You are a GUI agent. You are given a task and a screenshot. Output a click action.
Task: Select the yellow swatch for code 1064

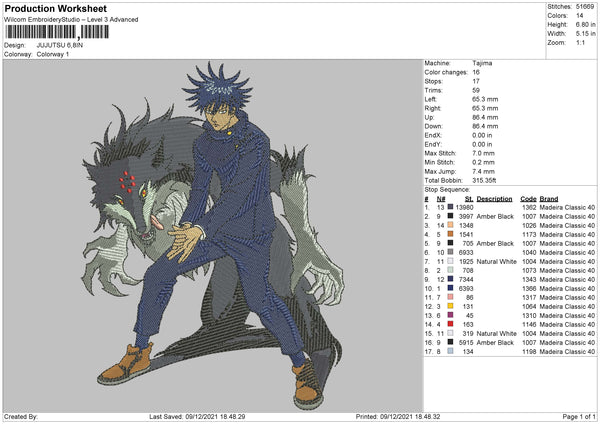(450, 306)
